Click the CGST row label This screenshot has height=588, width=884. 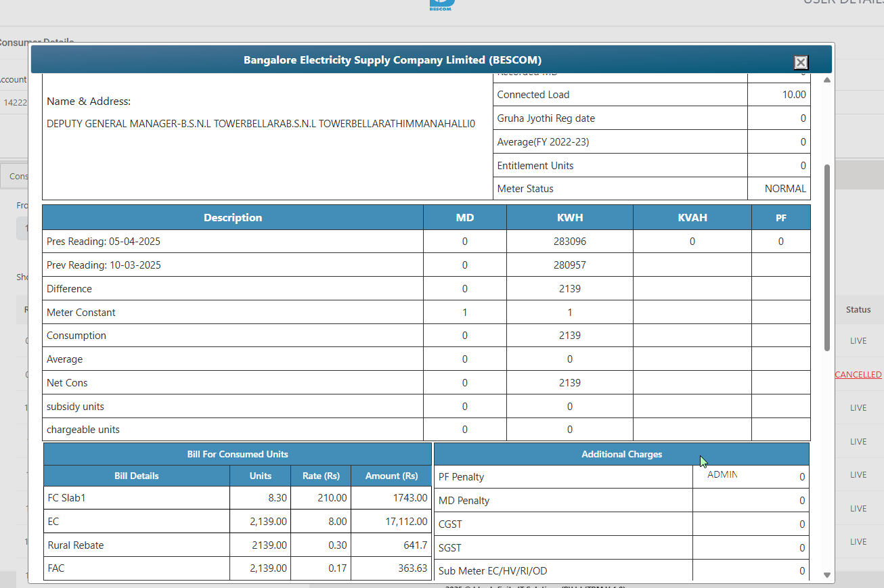pyautogui.click(x=451, y=524)
